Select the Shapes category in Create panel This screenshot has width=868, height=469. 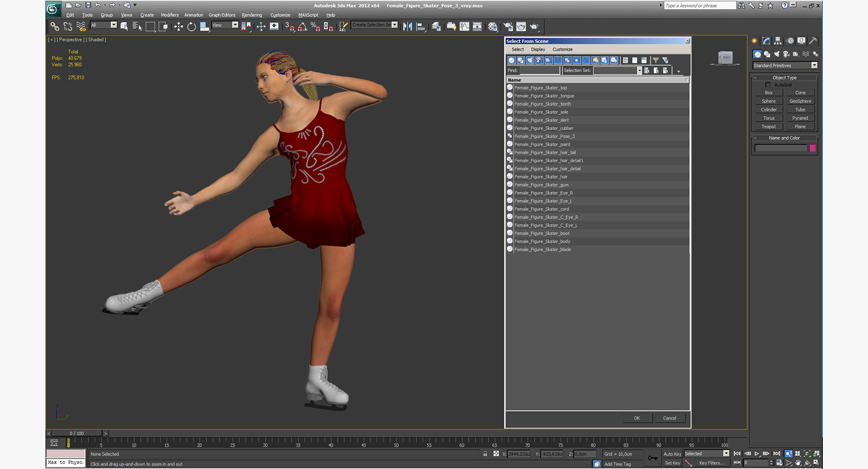click(767, 54)
